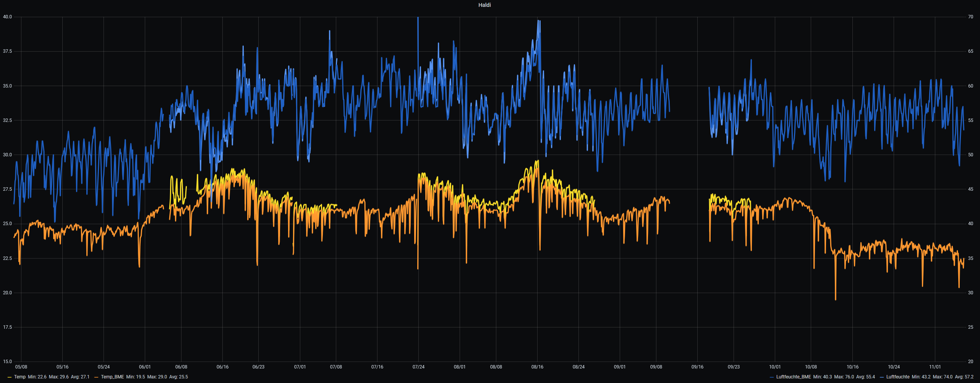The width and height of the screenshot is (980, 383).
Task: Click the 07/01 date label on the time axis
Action: (300, 367)
